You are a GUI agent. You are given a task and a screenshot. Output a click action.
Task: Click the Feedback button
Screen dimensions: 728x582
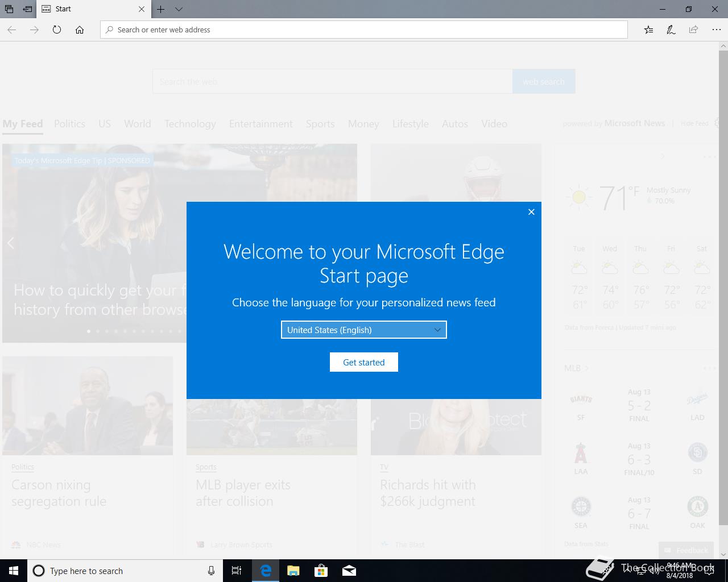point(686,550)
